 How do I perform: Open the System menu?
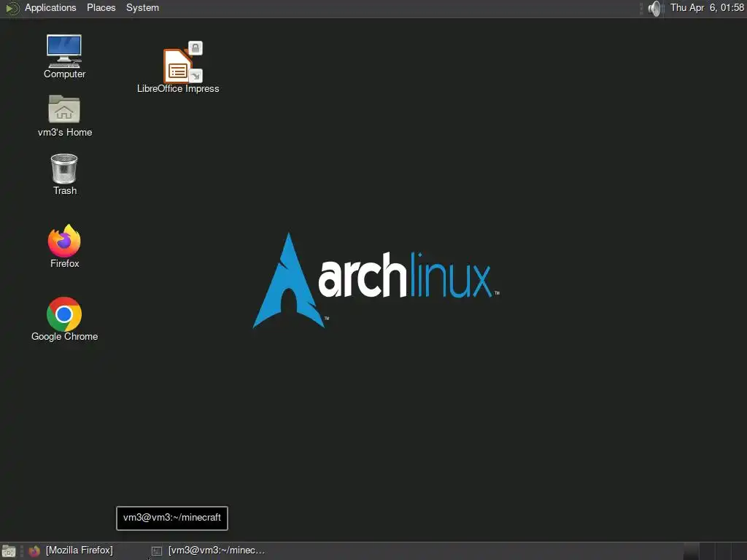click(x=142, y=8)
